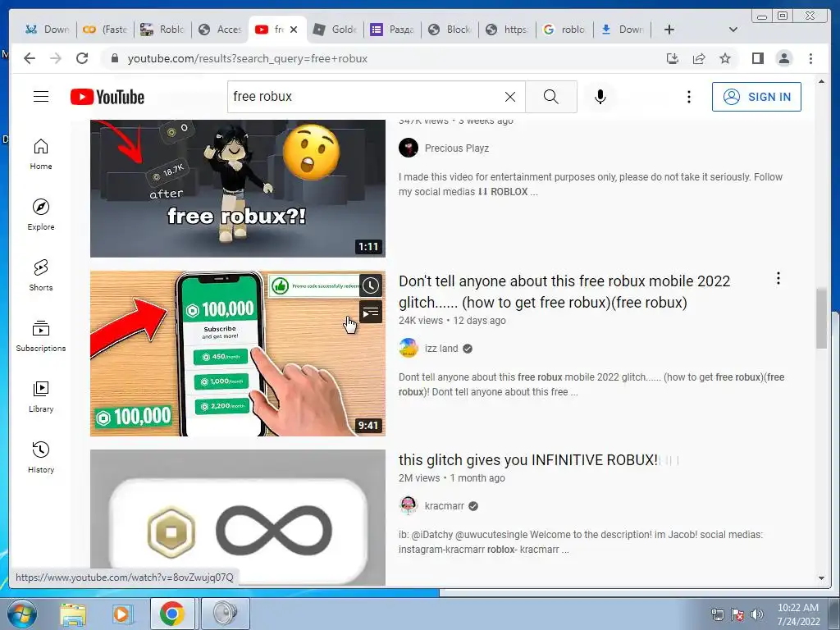
Task: Click the install/download page icon in the address bar
Action: [x=673, y=58]
